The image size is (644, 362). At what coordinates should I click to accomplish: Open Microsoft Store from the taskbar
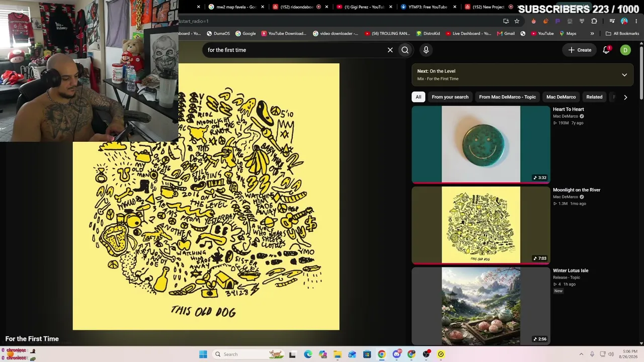[x=367, y=354]
